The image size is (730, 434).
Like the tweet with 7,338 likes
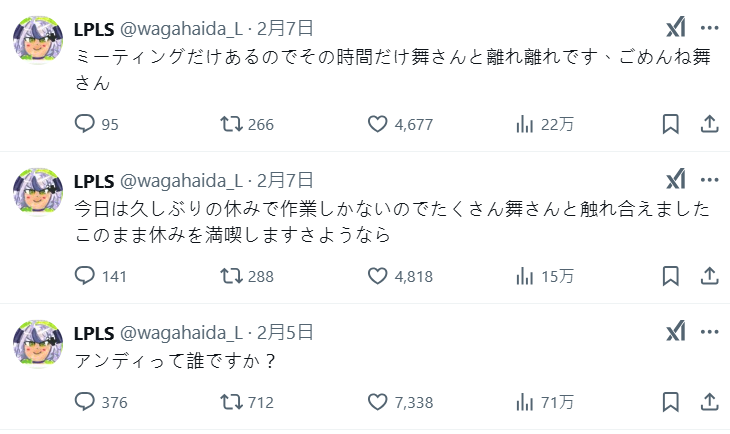click(x=377, y=402)
